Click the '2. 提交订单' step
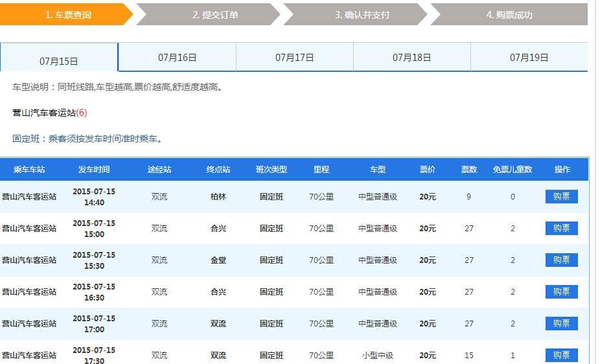The width and height of the screenshot is (611, 364). coord(215,15)
